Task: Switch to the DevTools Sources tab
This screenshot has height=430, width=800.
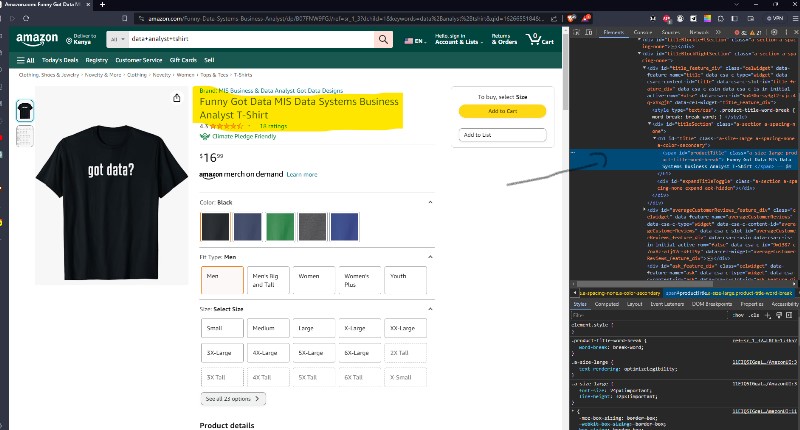Action: point(670,32)
